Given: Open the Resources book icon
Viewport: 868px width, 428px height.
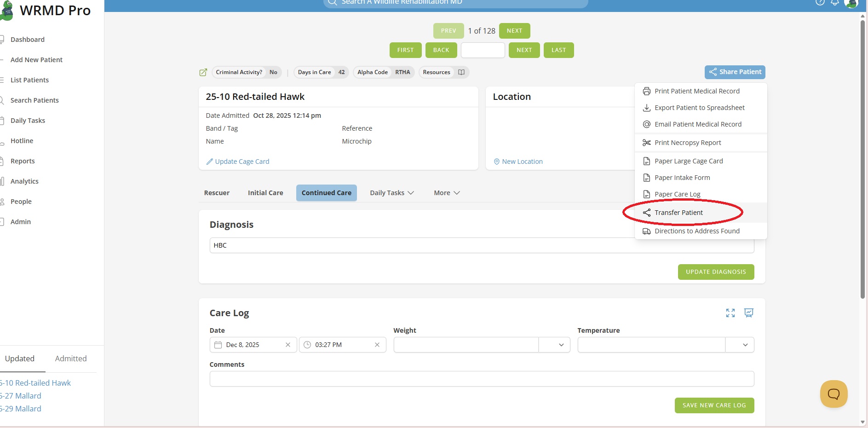Looking at the screenshot, I should pyautogui.click(x=461, y=72).
